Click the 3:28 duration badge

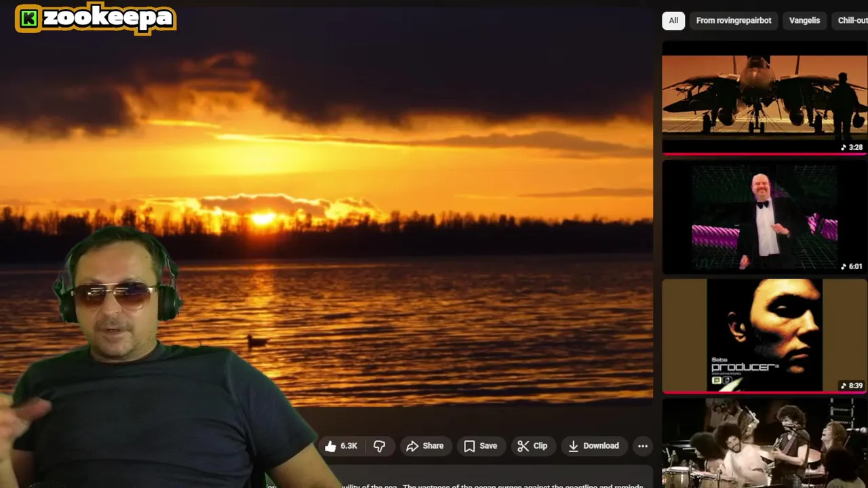pyautogui.click(x=852, y=147)
